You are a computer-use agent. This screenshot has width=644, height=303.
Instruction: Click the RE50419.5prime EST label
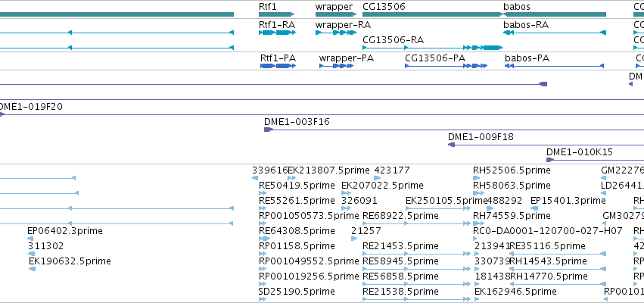(297, 186)
